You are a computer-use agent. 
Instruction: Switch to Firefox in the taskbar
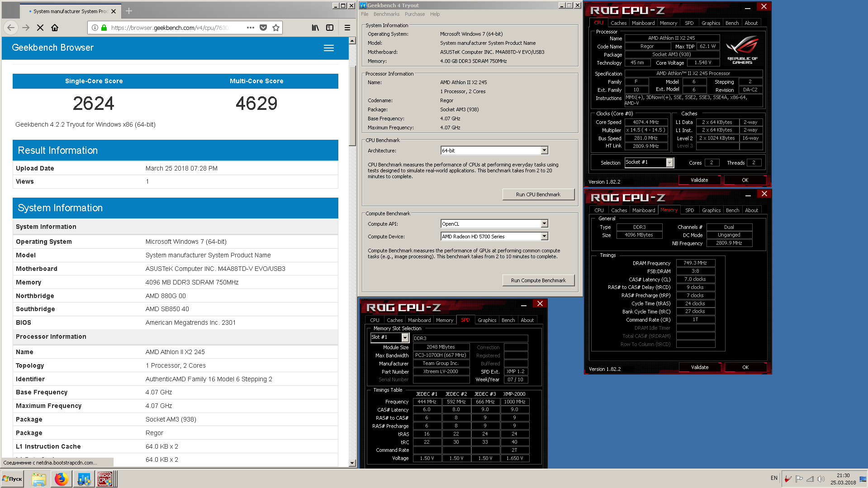(61, 479)
